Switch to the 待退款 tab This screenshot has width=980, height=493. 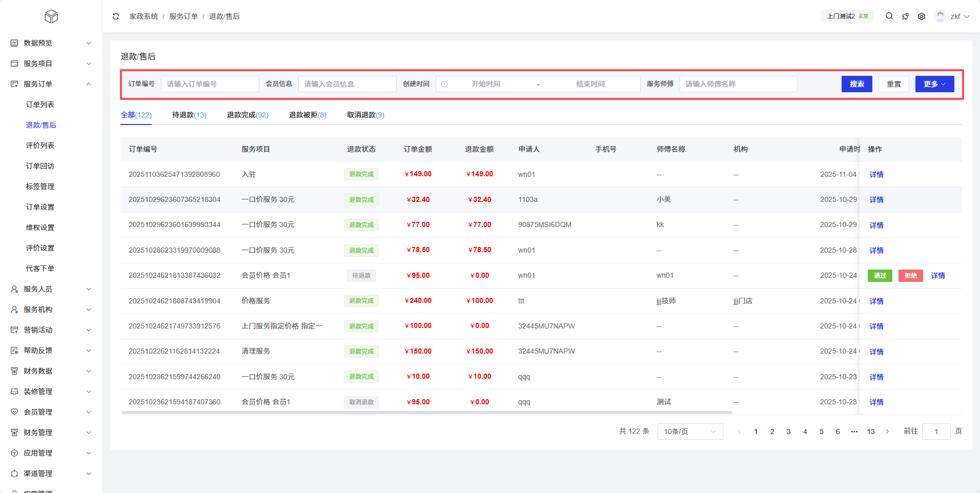pyautogui.click(x=189, y=115)
